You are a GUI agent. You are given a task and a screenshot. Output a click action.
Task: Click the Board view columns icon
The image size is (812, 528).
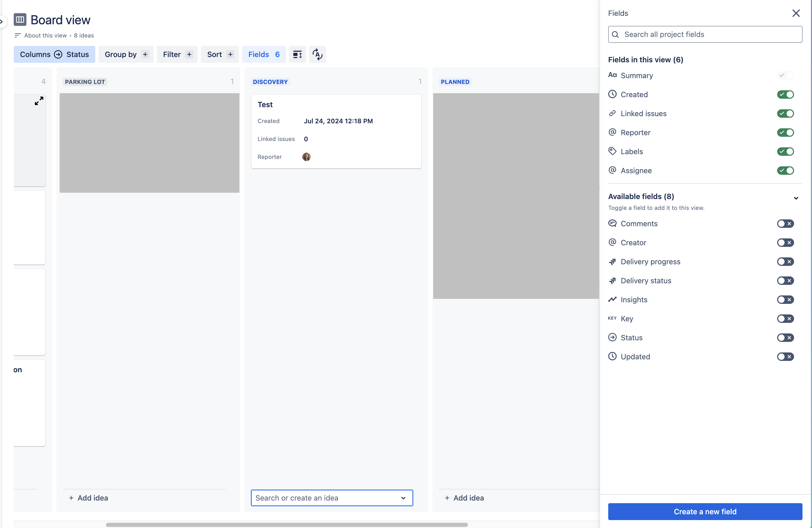pos(20,20)
